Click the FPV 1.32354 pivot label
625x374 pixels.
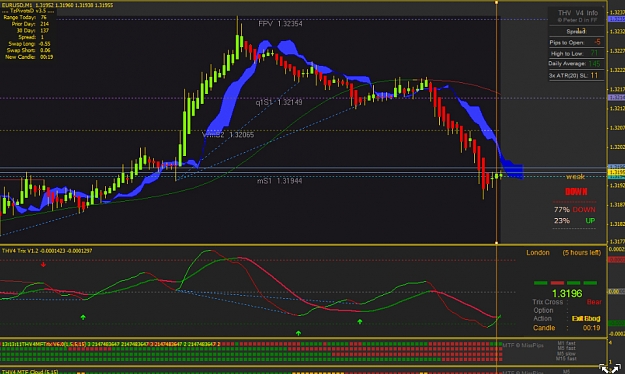(280, 24)
